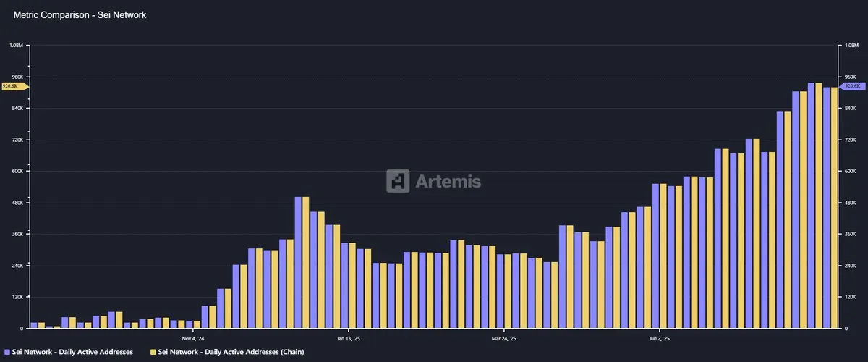Toggle the Daily Active Addresses (Chain) legend entry
868x362 pixels.
(227, 352)
